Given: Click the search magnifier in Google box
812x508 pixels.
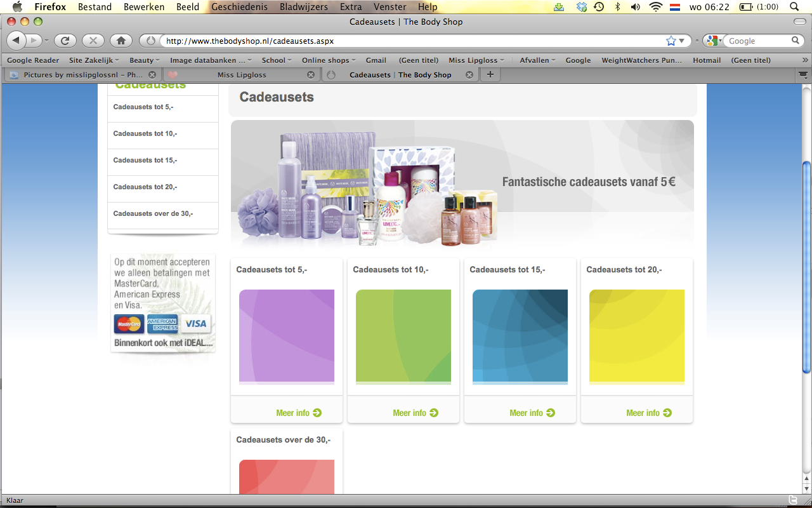Looking at the screenshot, I should point(796,41).
